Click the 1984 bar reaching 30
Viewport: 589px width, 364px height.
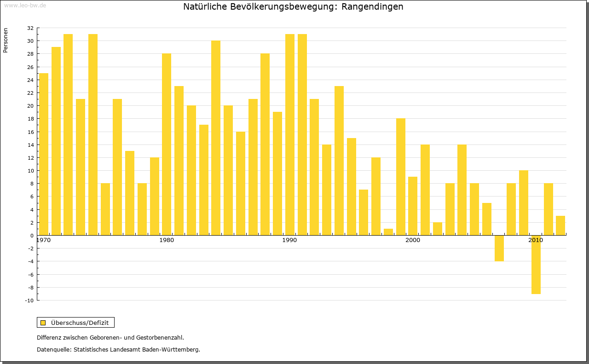[216, 138]
